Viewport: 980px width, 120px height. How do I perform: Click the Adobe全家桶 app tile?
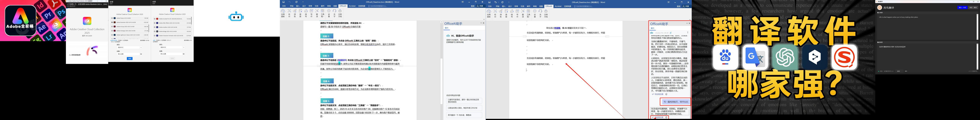coord(20,20)
